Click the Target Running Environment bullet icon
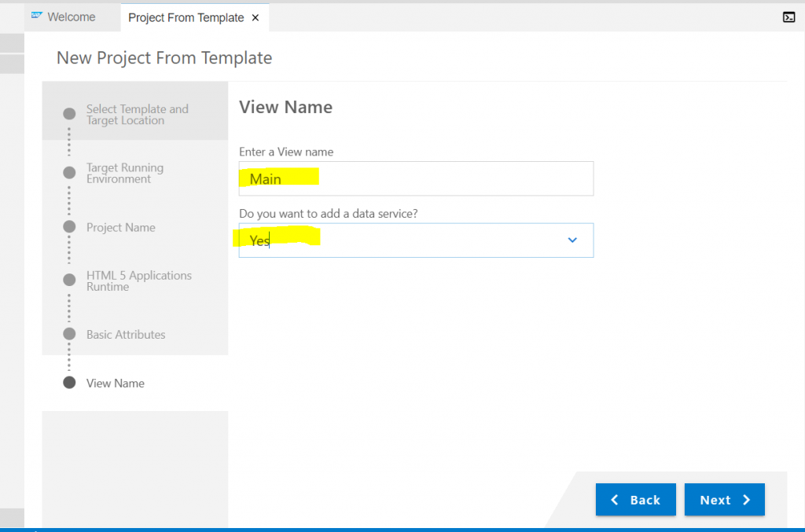 69,172
